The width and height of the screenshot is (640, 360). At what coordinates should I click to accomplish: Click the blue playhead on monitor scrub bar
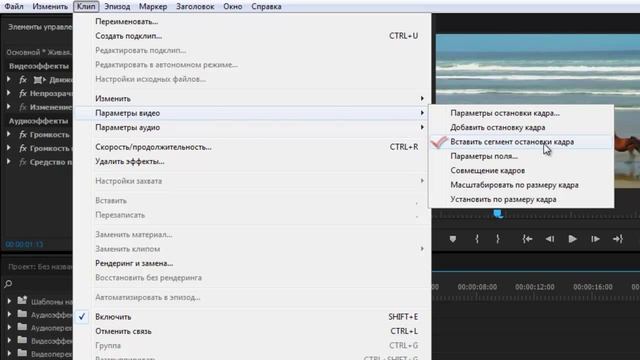pos(498,214)
